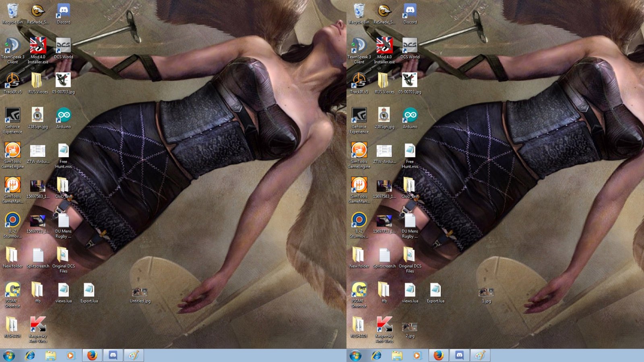Select ReShade_S... icon on the left screen

click(38, 14)
